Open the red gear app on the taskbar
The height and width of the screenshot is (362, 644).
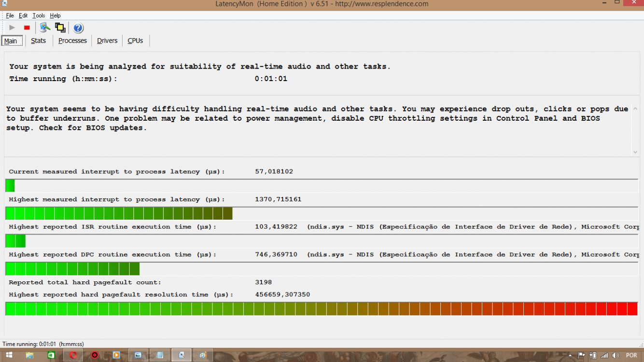95,355
